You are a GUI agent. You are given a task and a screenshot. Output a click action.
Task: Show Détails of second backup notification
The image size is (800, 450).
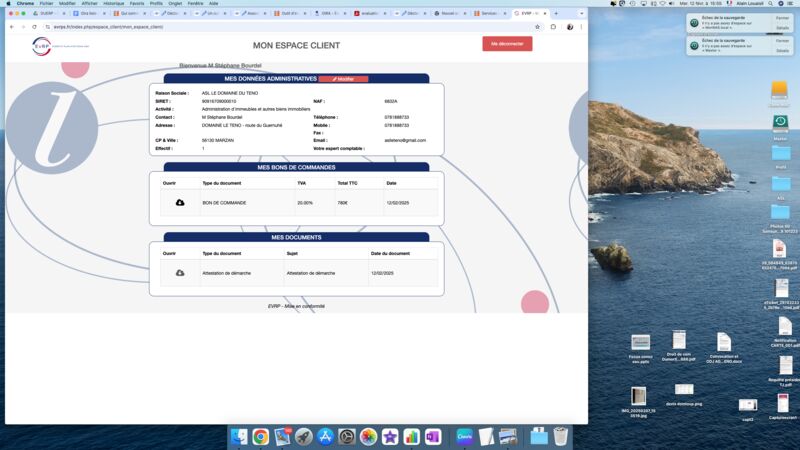(x=782, y=50)
